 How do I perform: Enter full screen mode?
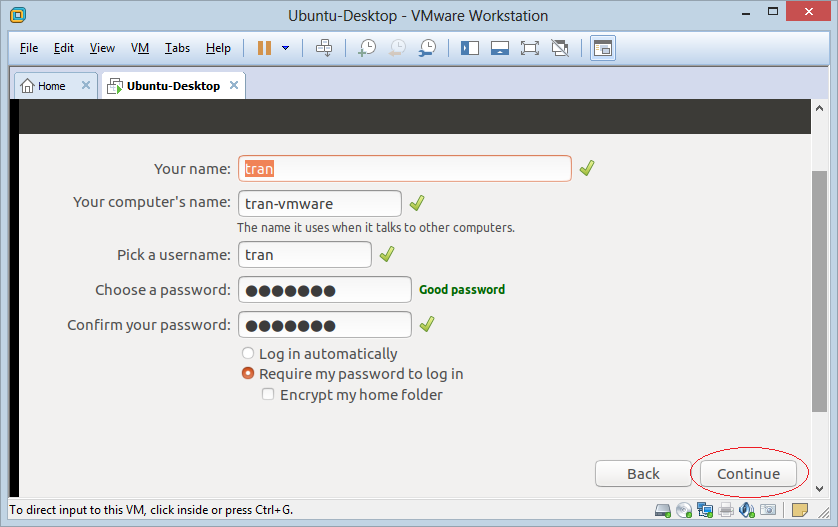(x=530, y=48)
